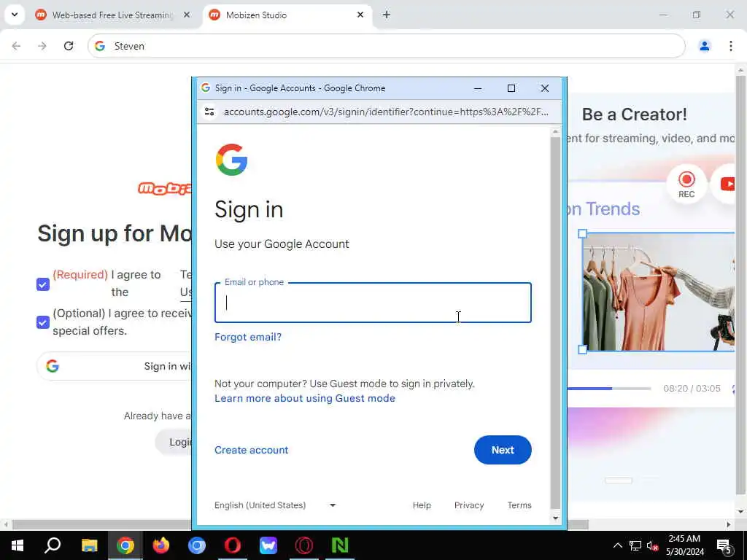Click the clothing rack video thumbnail

coord(659,292)
